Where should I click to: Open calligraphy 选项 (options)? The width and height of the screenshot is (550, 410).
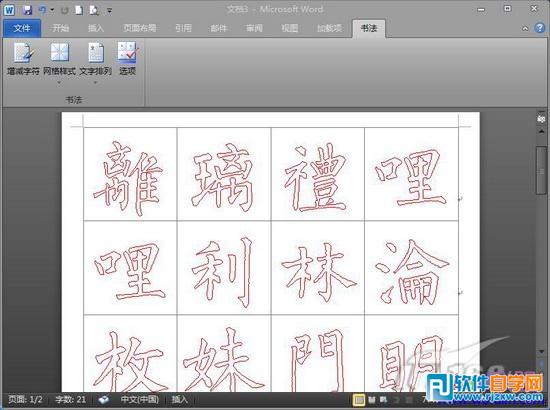[x=127, y=59]
